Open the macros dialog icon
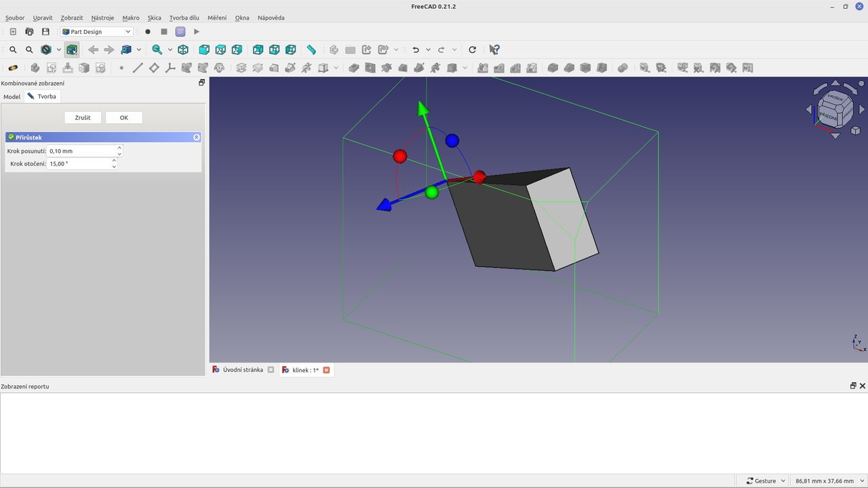This screenshot has height=488, width=868. click(x=180, y=32)
